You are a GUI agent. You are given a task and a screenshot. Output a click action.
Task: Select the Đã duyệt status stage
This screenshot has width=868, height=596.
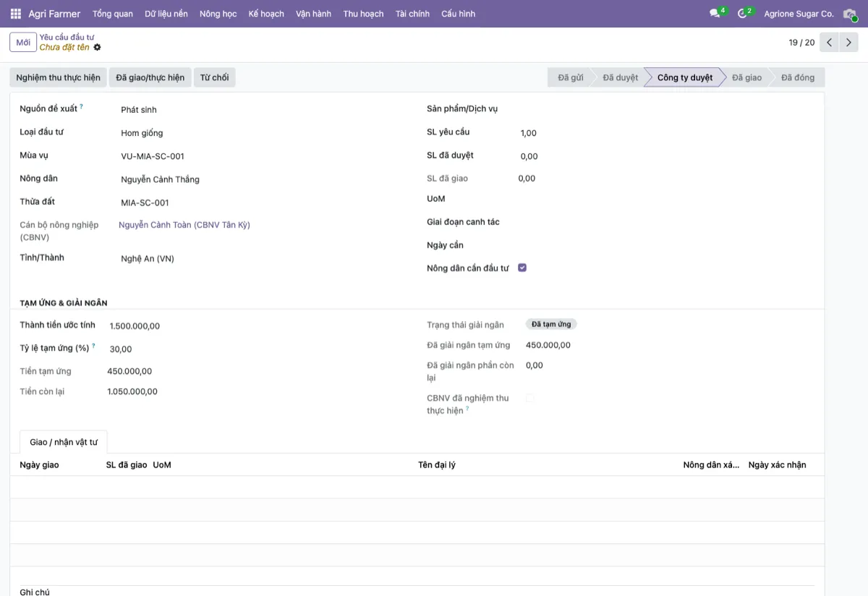(620, 77)
